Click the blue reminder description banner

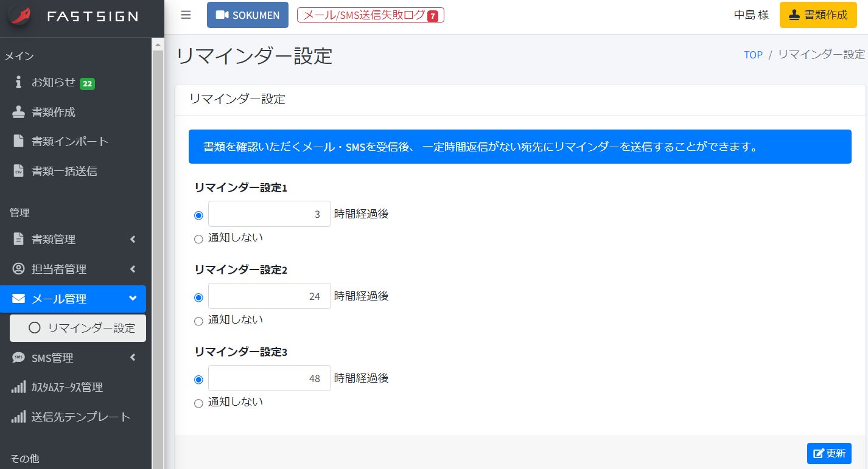tap(520, 147)
